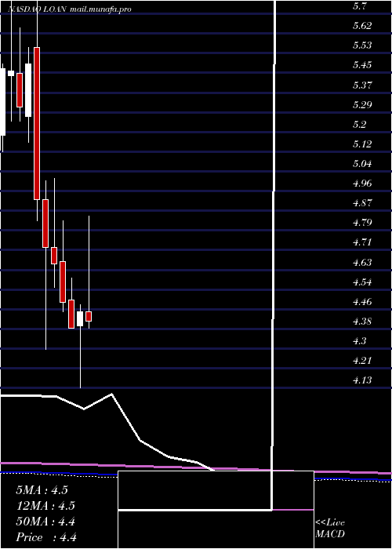Select the 4.46 price axis label
This screenshot has height=549, width=392.
click(362, 301)
